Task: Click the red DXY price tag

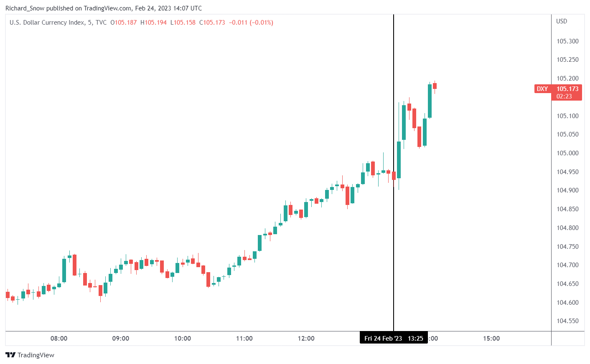Action: coord(542,89)
